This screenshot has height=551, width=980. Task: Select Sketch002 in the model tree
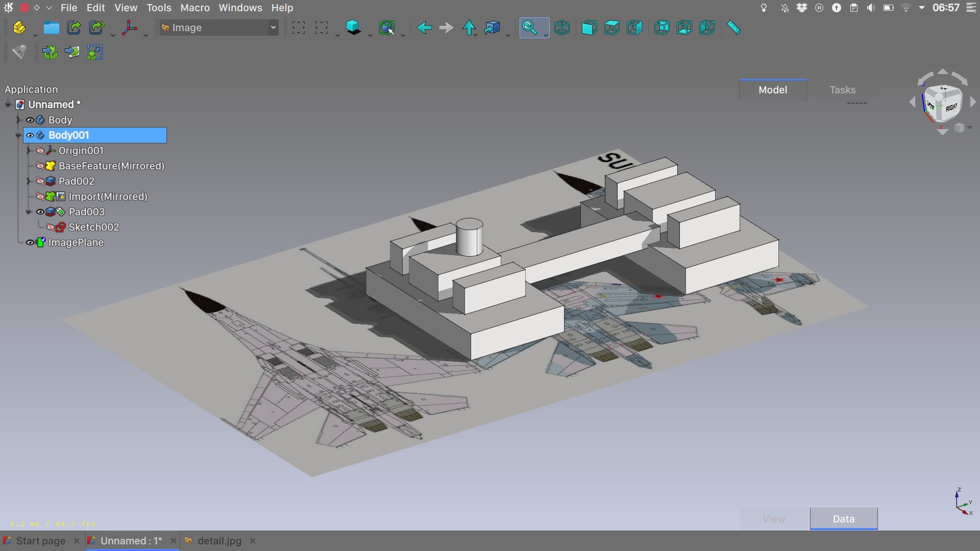(x=93, y=227)
